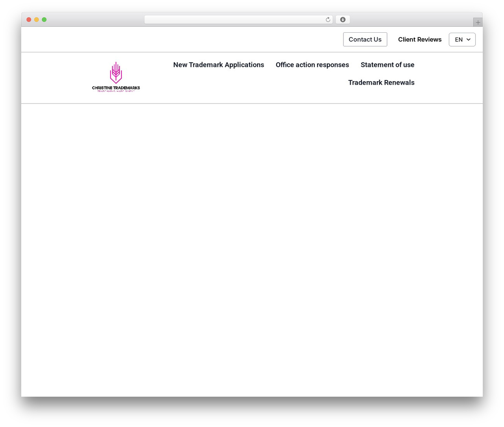The height and width of the screenshot is (427, 504).
Task: Maximize the window using the green button
Action: coord(44,20)
